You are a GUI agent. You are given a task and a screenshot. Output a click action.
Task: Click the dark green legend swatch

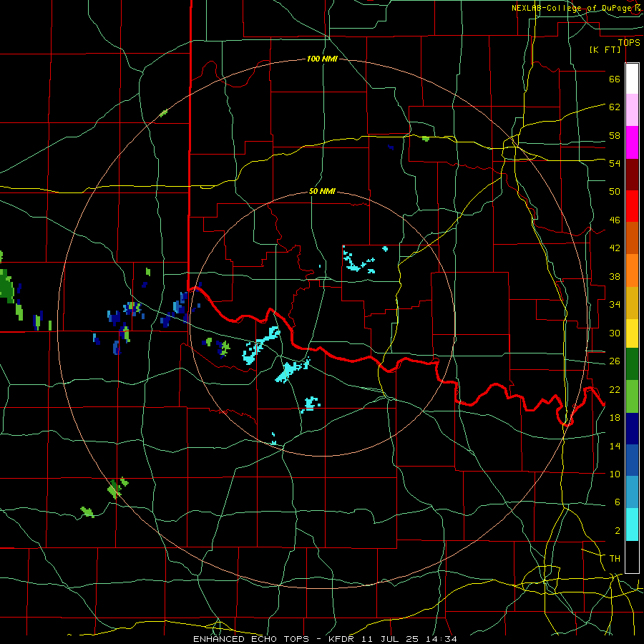click(x=632, y=364)
